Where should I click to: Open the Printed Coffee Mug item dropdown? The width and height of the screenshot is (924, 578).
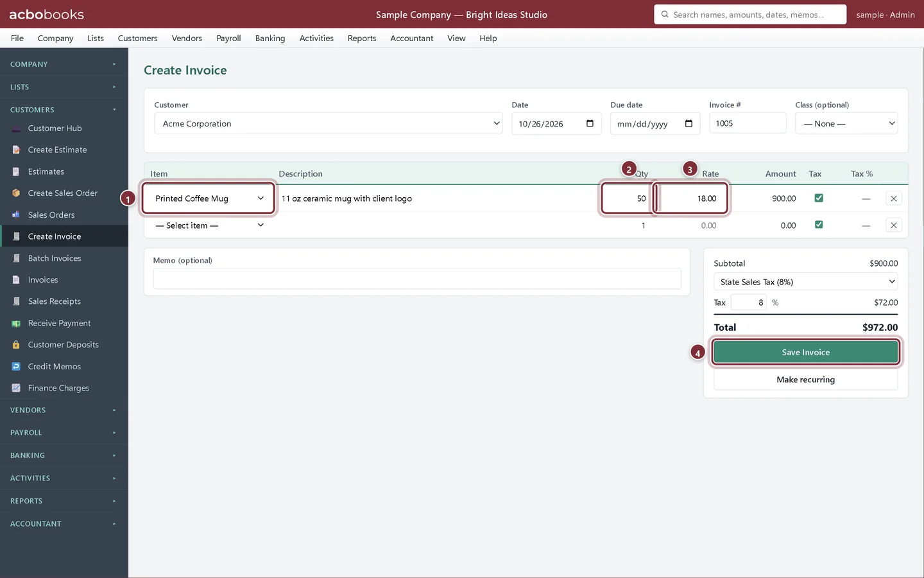click(x=209, y=198)
